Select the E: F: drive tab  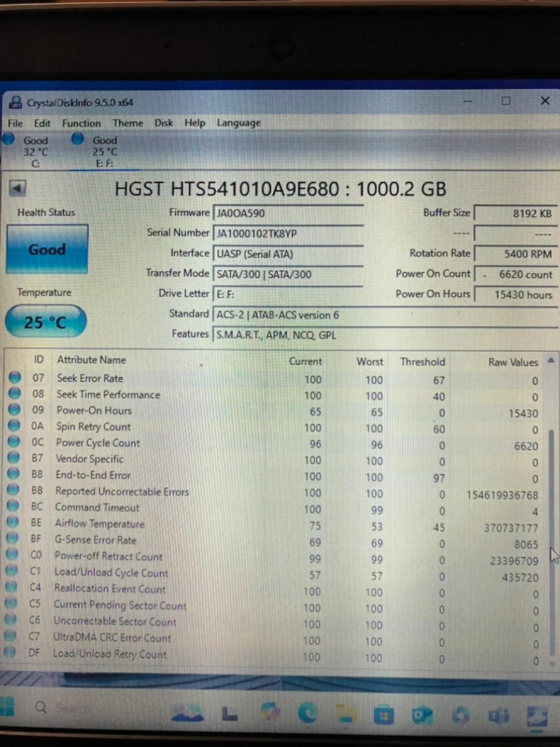[104, 150]
